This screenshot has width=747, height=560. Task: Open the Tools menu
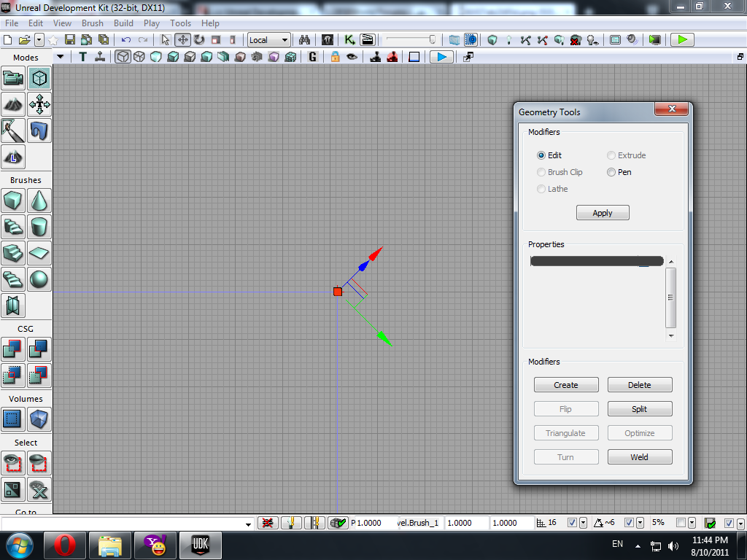(x=181, y=23)
